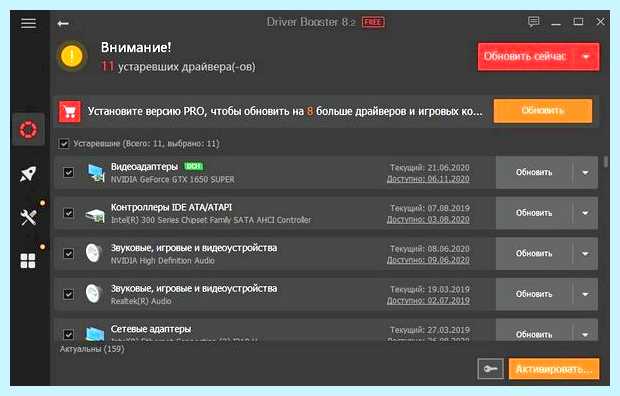Expand dropdown arrow for Видеоадаптеры row
This screenshot has height=396, width=620.
click(585, 172)
